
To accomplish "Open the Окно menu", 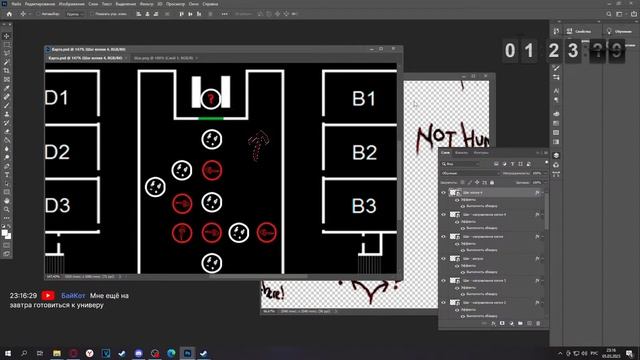I will pyautogui.click(x=193, y=4).
